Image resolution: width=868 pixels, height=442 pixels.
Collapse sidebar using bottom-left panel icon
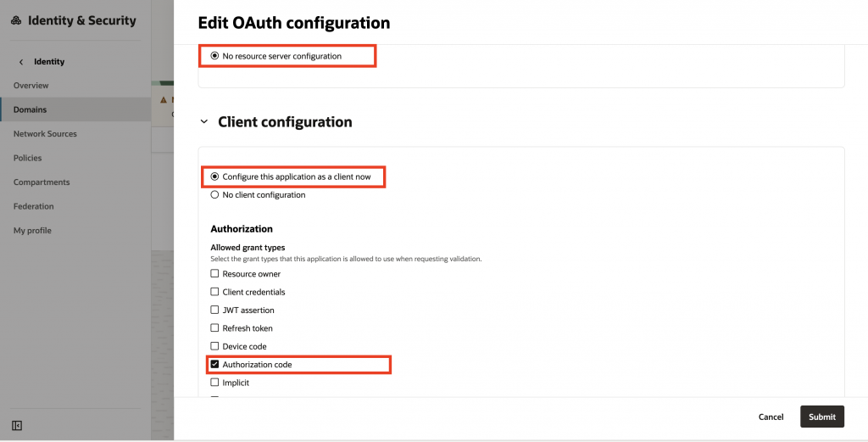(x=17, y=425)
